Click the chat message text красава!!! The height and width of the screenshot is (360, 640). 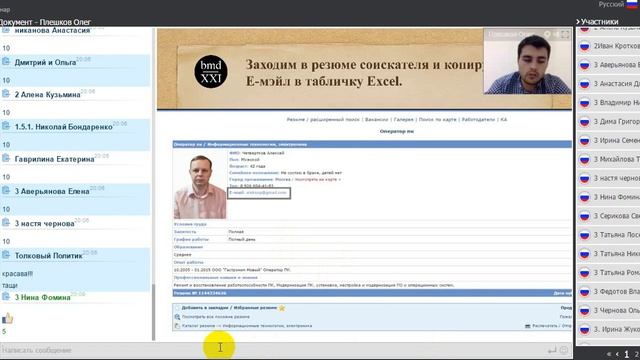coord(17,274)
